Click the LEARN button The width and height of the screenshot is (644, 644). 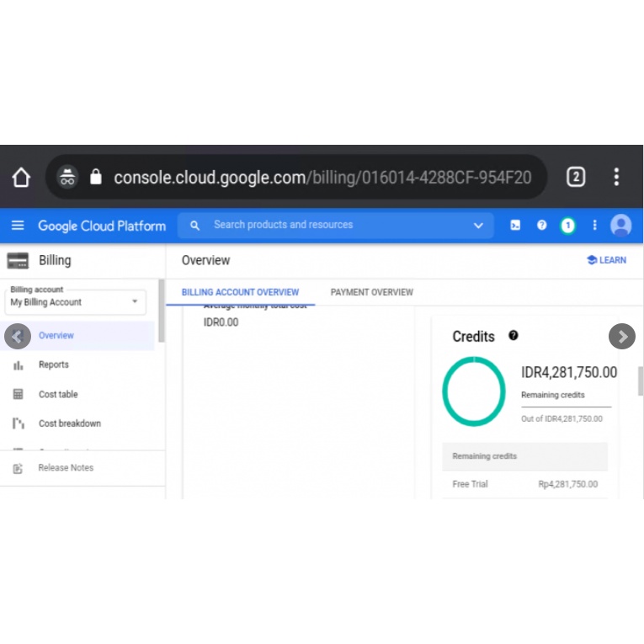click(606, 260)
